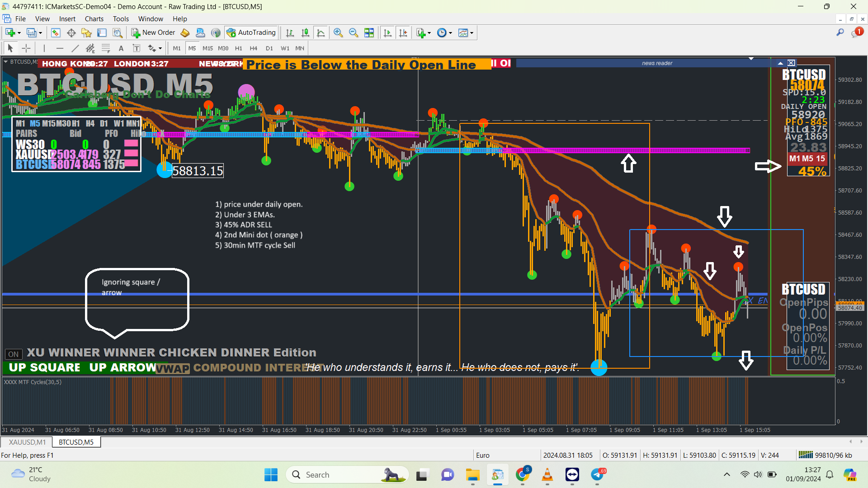Switch to the XAUUSD,M1 chart tab

[x=27, y=442]
